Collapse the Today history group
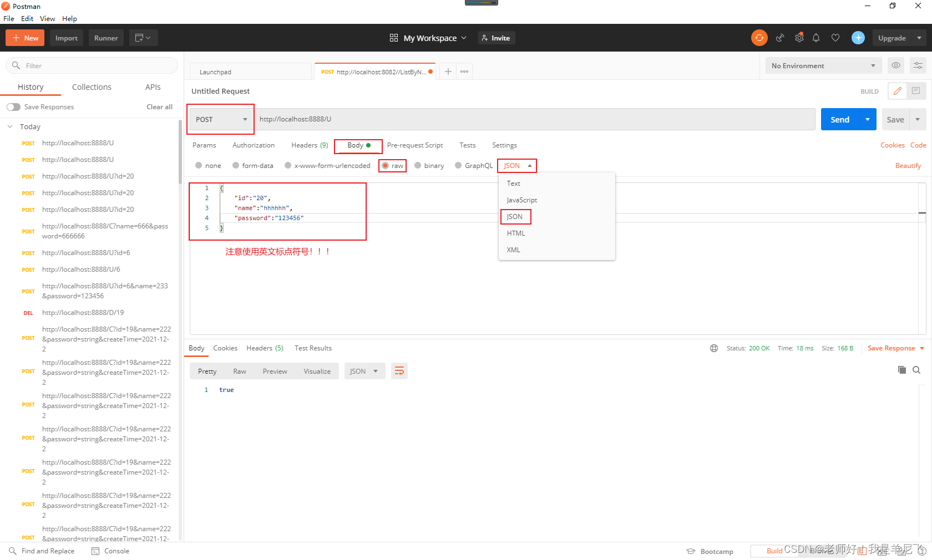The width and height of the screenshot is (932, 560). pyautogui.click(x=10, y=126)
